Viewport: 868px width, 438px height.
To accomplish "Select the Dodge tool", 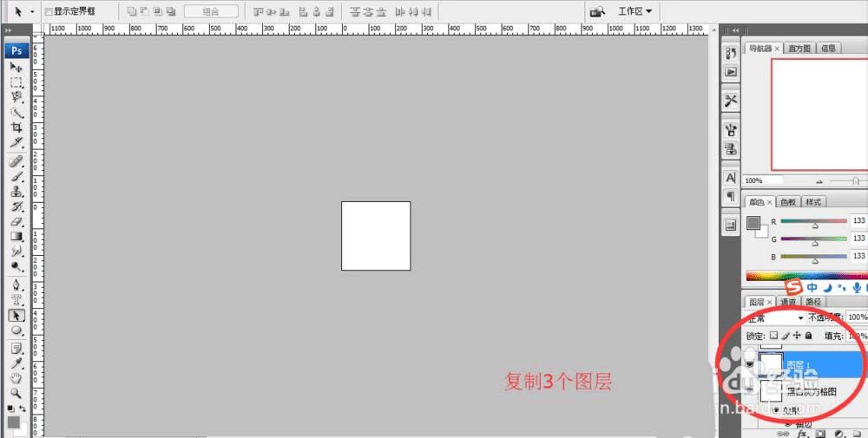I will 16,266.
